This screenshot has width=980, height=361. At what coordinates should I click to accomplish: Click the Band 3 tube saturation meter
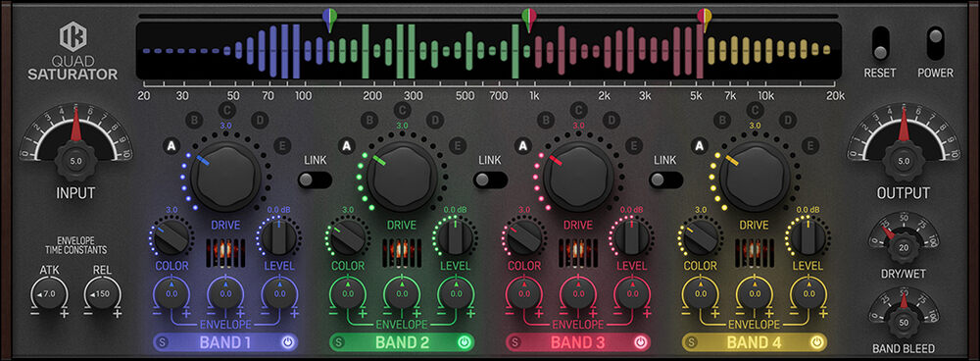pos(578,252)
